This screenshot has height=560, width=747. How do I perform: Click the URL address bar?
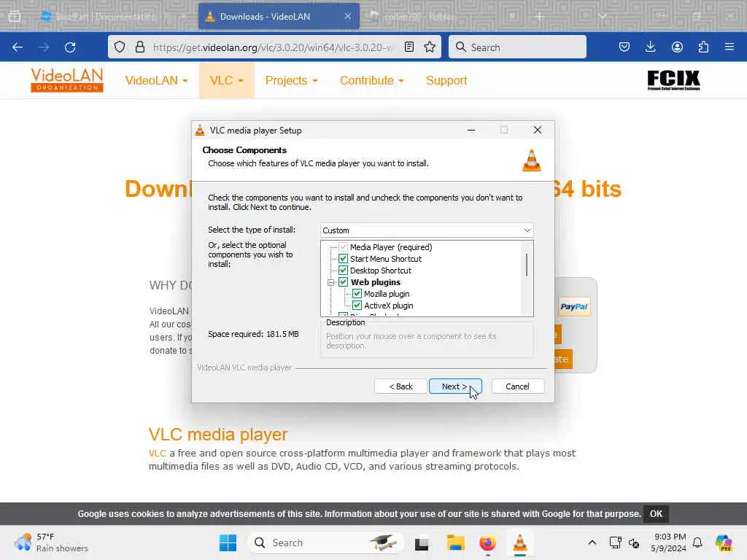click(x=274, y=47)
